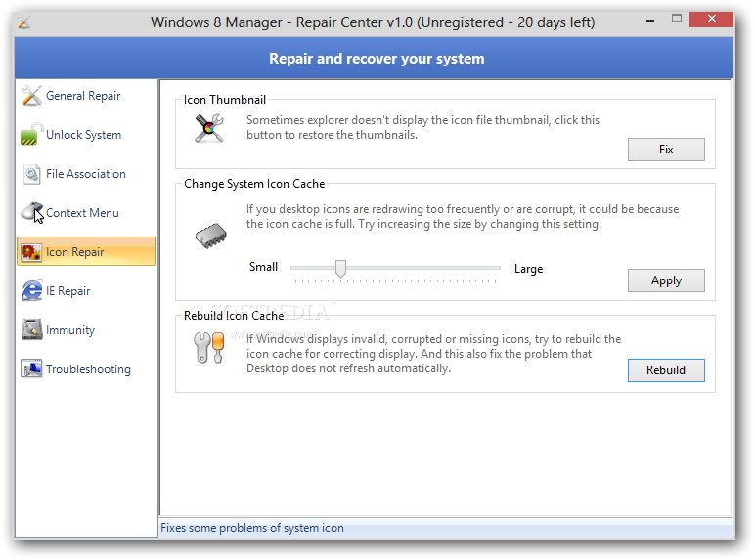
Task: Click the General Repair crossed-tools icon
Action: (x=31, y=95)
